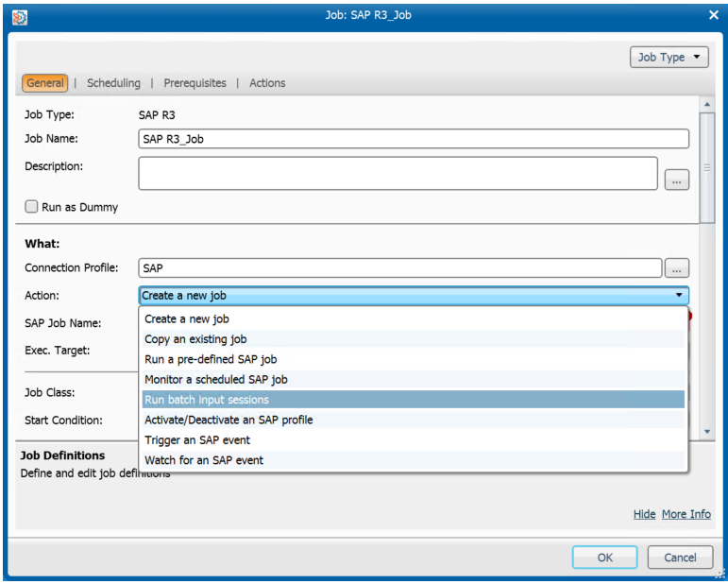Image resolution: width=728 pixels, height=584 pixels.
Task: Click the scrollbar down arrow
Action: point(706,432)
